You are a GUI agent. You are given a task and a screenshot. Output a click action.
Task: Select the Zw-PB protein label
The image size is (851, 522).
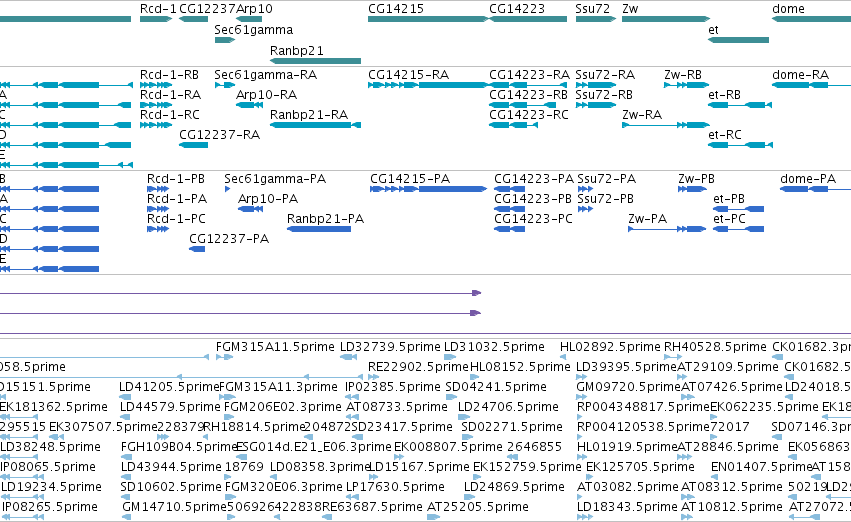tap(696, 179)
